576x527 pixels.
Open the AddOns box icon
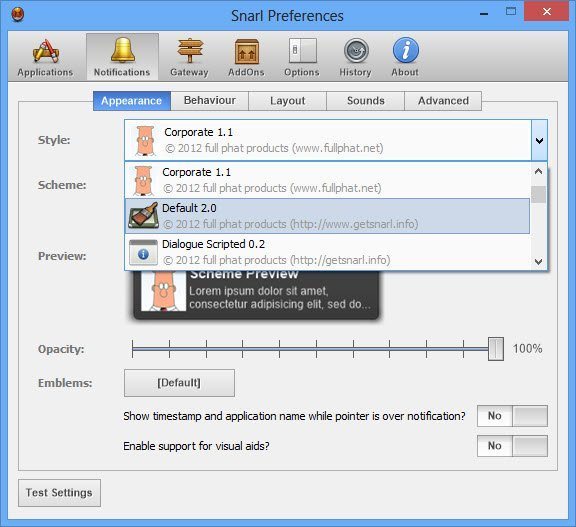tap(246, 51)
